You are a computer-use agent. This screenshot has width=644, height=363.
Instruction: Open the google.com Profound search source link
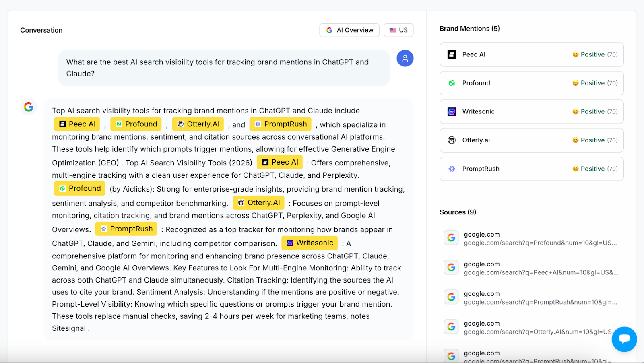tap(540, 243)
